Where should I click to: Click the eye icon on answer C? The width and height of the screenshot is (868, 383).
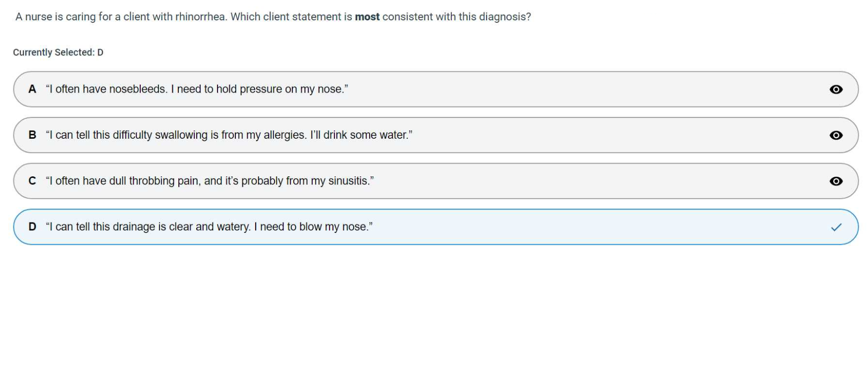coord(836,181)
